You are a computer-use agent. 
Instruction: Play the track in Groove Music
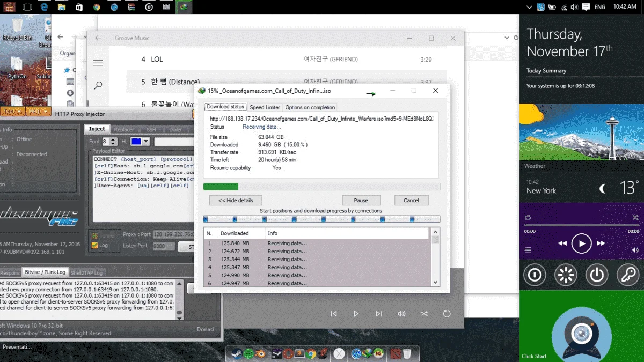356,314
